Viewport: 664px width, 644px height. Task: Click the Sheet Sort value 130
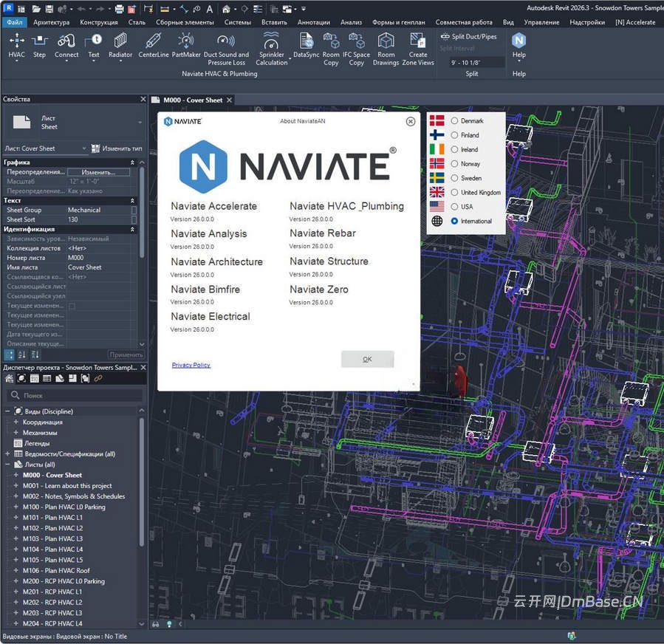(x=73, y=219)
